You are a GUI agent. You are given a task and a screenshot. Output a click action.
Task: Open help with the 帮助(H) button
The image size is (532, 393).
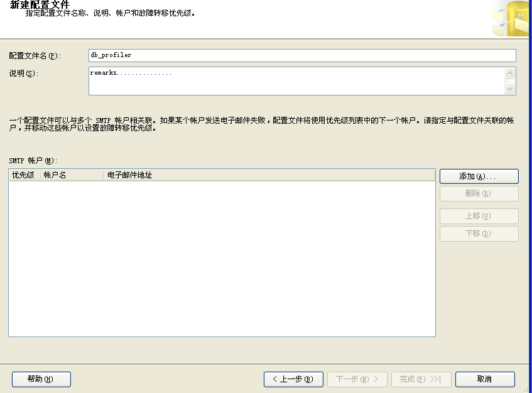point(41,379)
